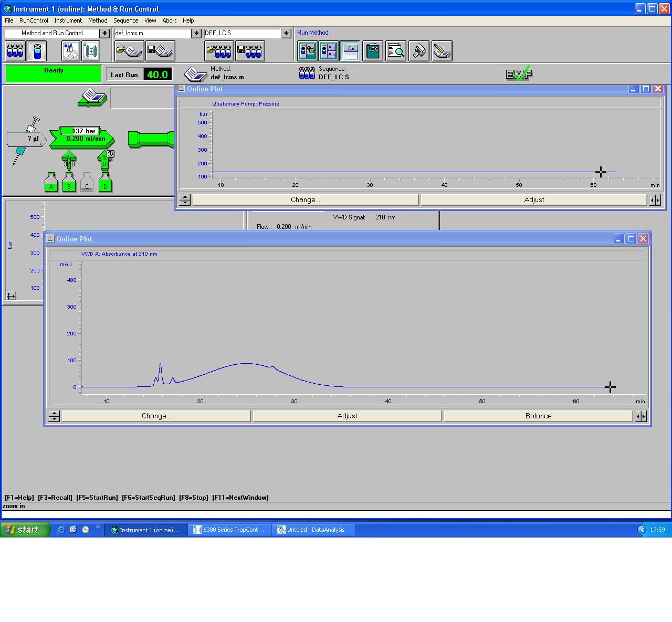Click the save method disk icon

coord(160,51)
